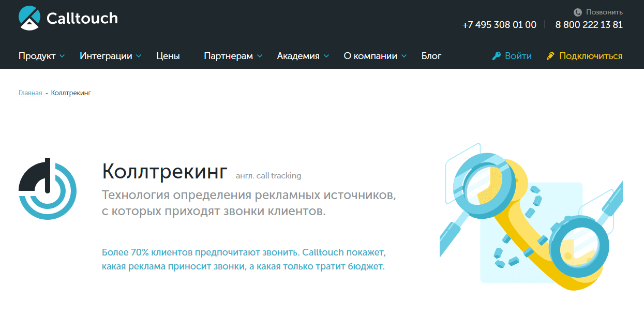Click the Calltouch brand name text
Screen dimensions: 644x331
[x=82, y=19]
